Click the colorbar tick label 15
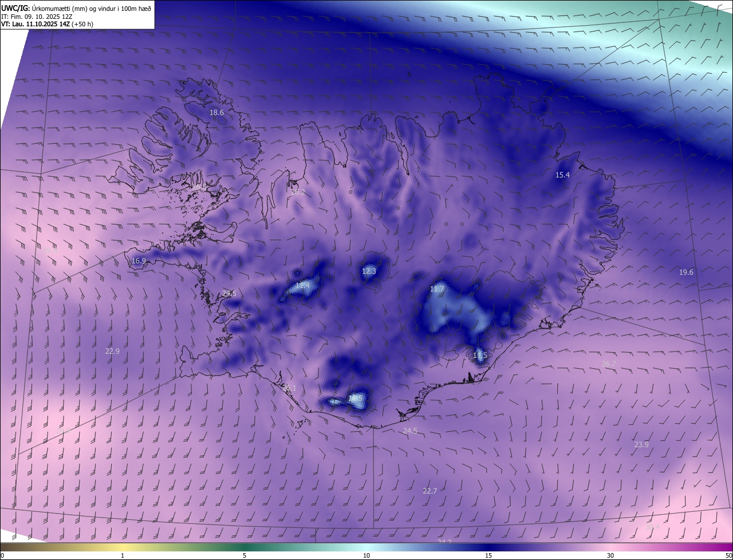Screen dimensions: 733x560 point(488,555)
